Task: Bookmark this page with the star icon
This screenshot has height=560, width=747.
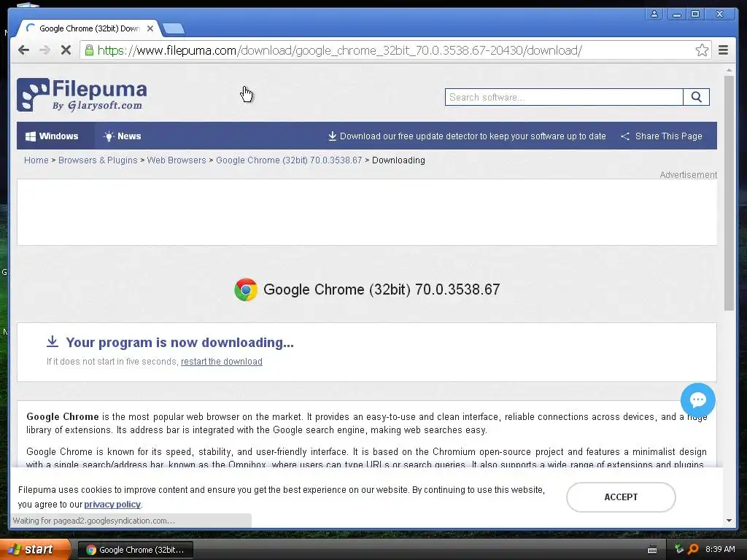Action: [x=702, y=50]
